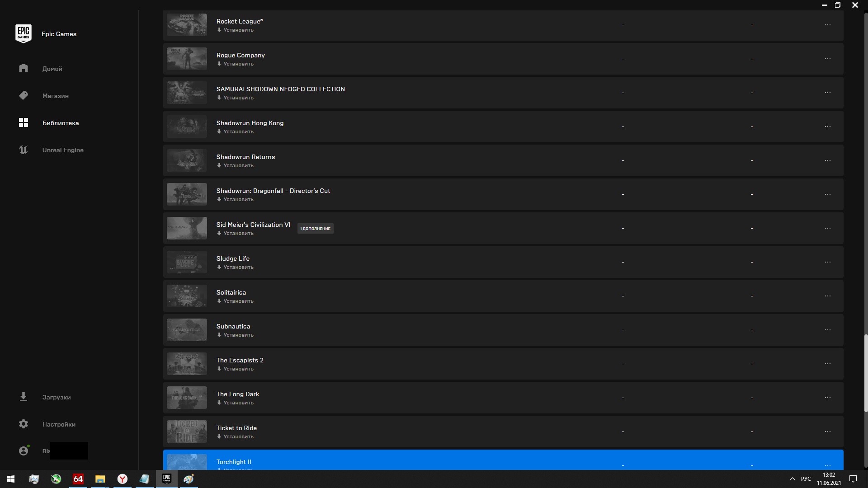Open options menu for Subnautica
The width and height of the screenshot is (868, 488).
(x=827, y=330)
